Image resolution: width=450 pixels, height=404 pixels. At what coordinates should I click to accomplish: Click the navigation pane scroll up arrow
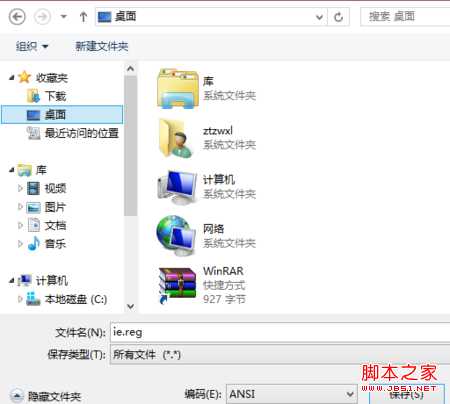[130, 69]
